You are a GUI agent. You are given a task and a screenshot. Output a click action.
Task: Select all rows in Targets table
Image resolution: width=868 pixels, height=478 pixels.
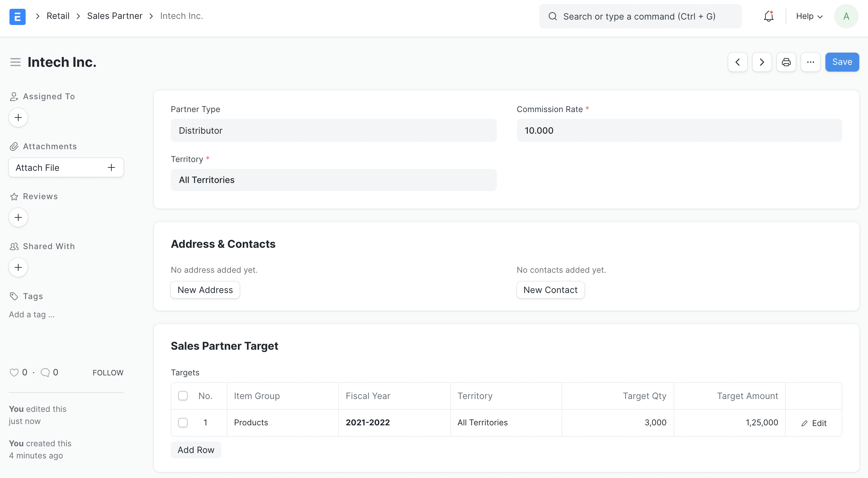(183, 396)
